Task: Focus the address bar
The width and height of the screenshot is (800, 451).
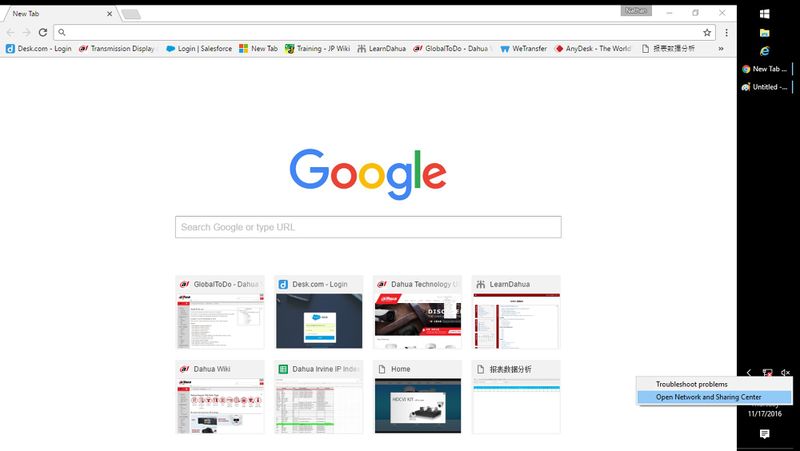Action: (384, 33)
